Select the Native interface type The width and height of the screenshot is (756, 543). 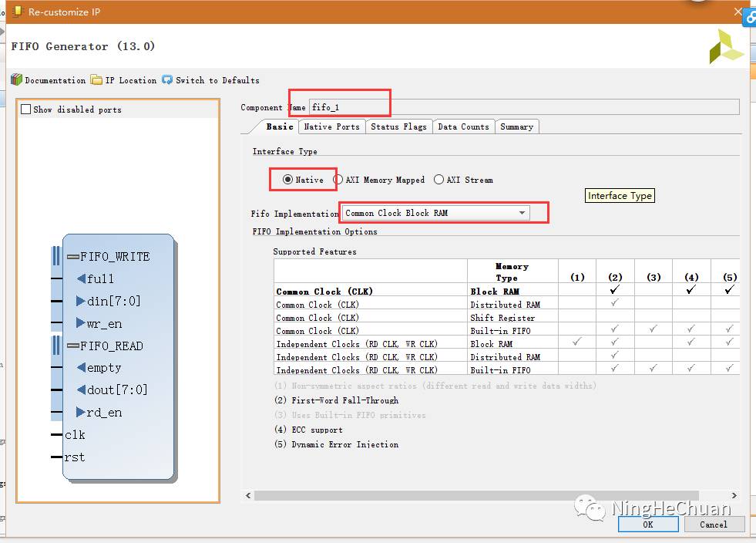click(288, 180)
